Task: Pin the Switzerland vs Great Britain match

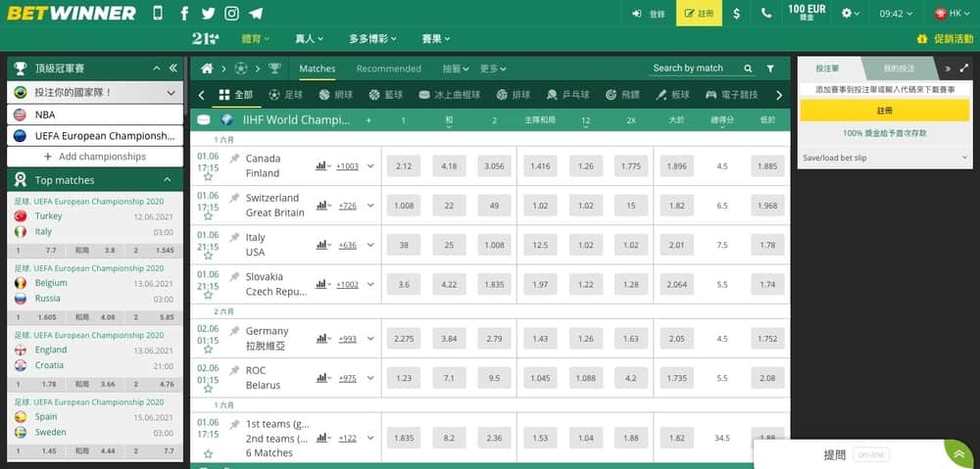Action: 234,198
